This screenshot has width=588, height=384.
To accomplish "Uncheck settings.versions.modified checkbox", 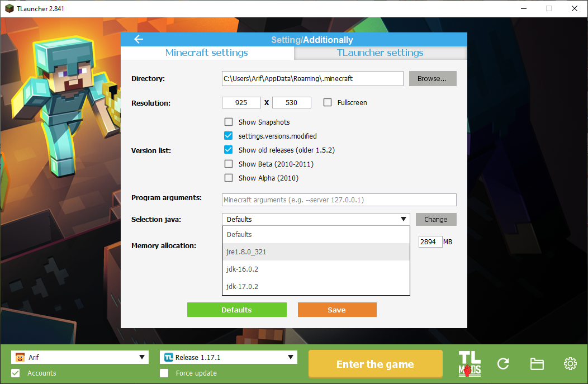I will tap(229, 136).
